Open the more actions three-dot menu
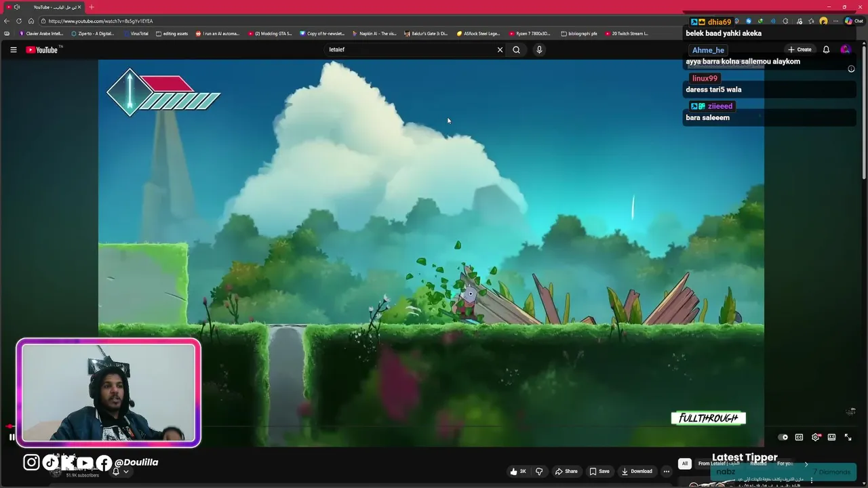Viewport: 868px width, 488px height. pos(667,471)
